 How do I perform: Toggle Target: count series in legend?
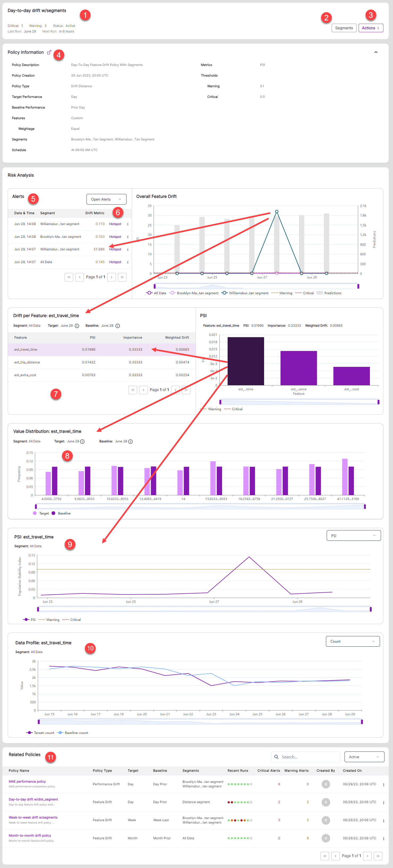click(40, 733)
